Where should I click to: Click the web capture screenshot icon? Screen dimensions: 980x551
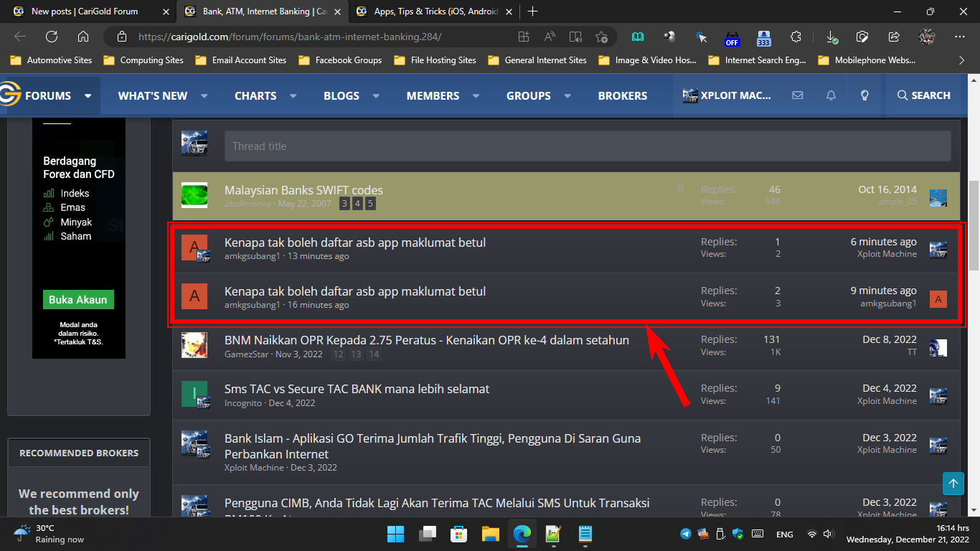(x=862, y=37)
